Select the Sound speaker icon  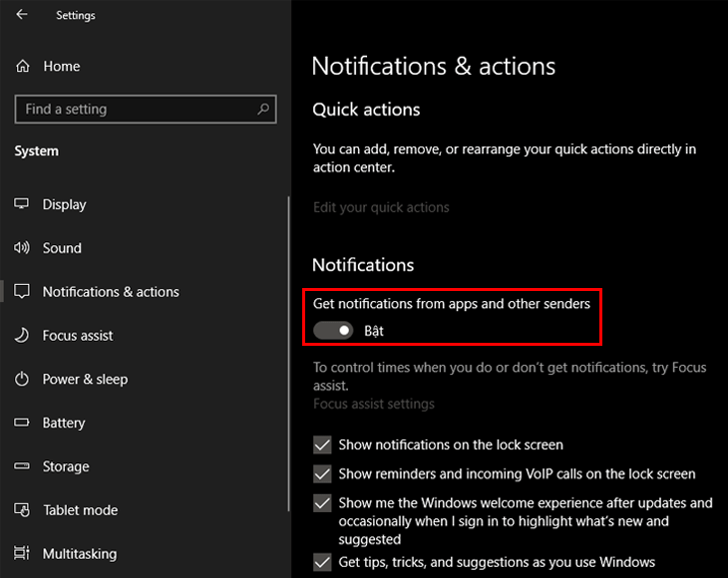point(22,248)
